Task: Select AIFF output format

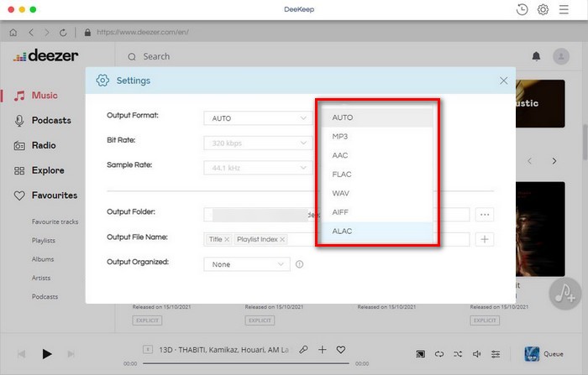Action: click(377, 212)
